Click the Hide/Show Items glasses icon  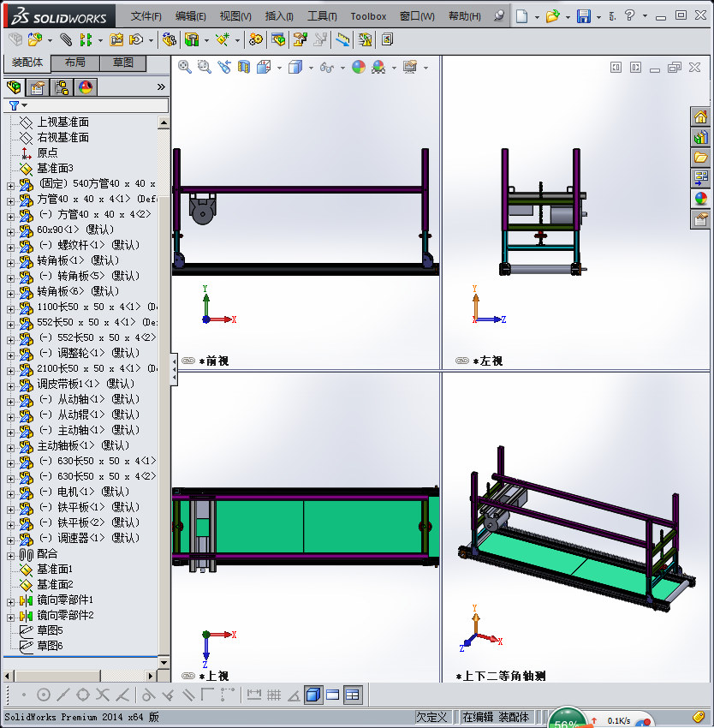coord(327,68)
